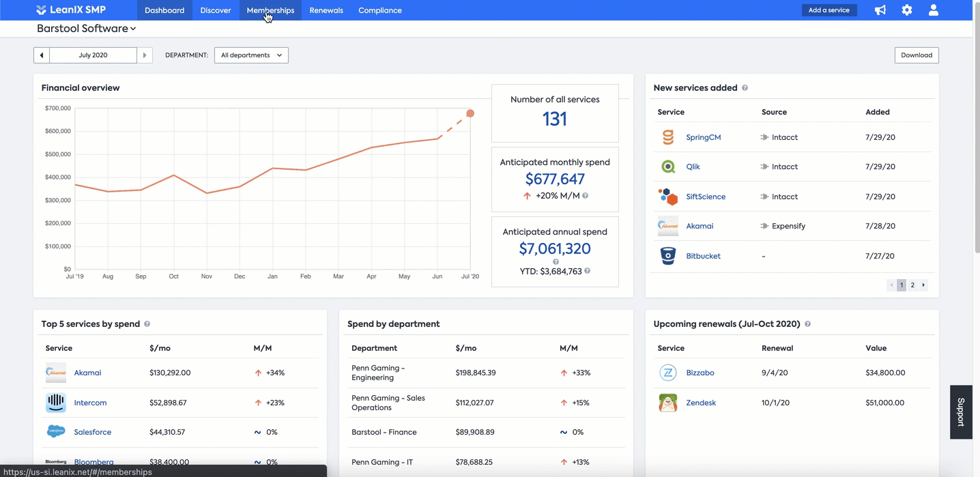This screenshot has height=477, width=980.
Task: Click the Salesforce service logo
Action: click(56, 432)
